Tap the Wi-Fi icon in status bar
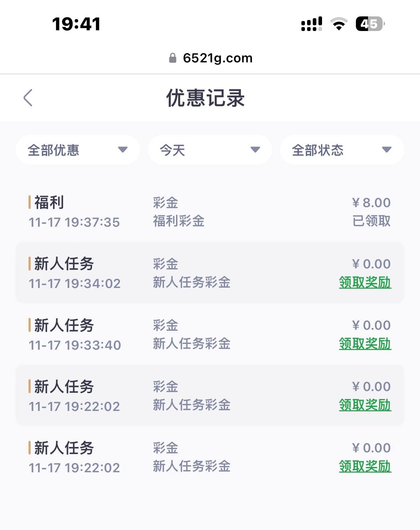420x530 pixels. (339, 24)
